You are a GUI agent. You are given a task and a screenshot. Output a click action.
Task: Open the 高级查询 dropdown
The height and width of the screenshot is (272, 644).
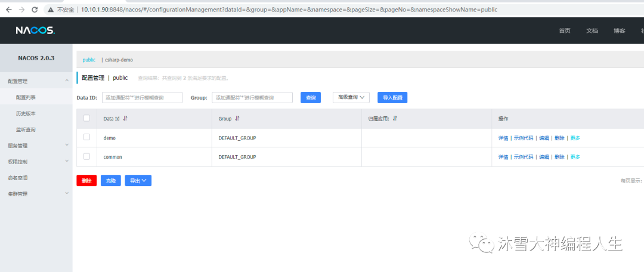click(351, 97)
